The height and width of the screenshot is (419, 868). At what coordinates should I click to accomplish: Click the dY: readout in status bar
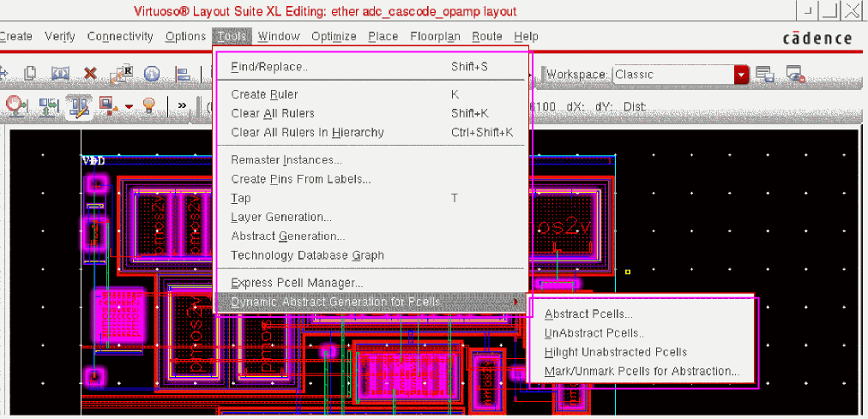point(604,105)
